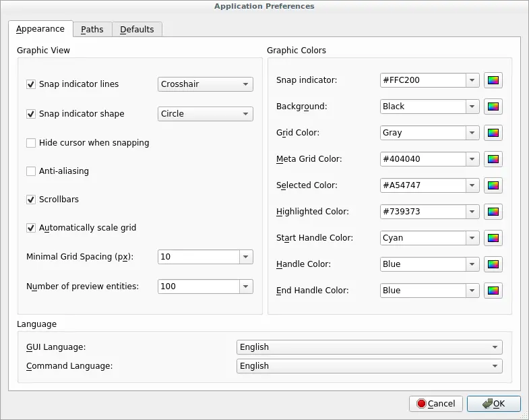Click the Handle Color picker swatch

493,264
